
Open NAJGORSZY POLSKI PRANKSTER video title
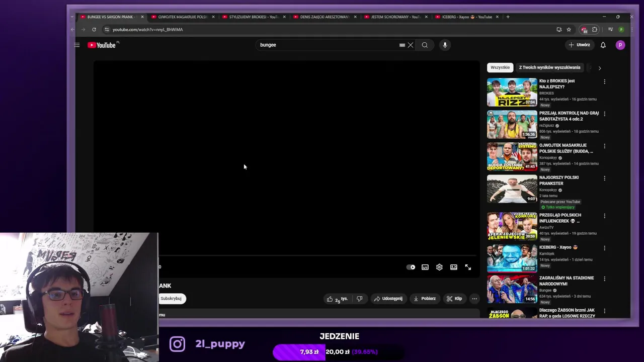(559, 180)
